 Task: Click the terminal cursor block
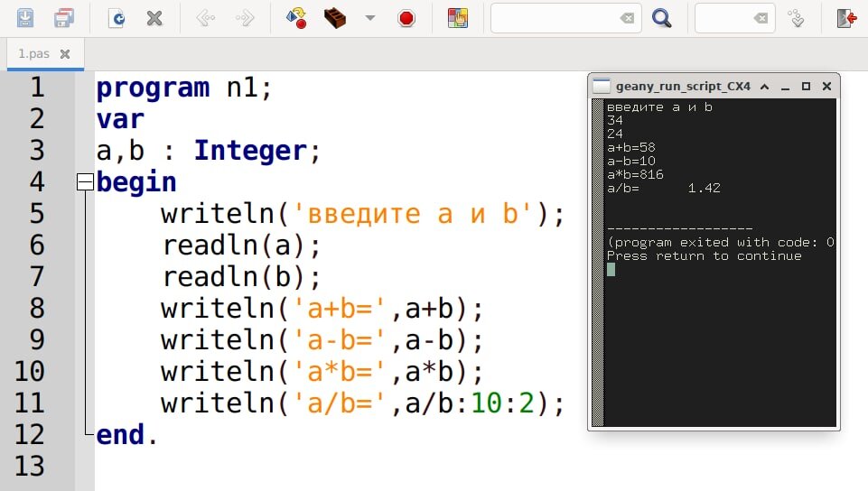[x=611, y=269]
